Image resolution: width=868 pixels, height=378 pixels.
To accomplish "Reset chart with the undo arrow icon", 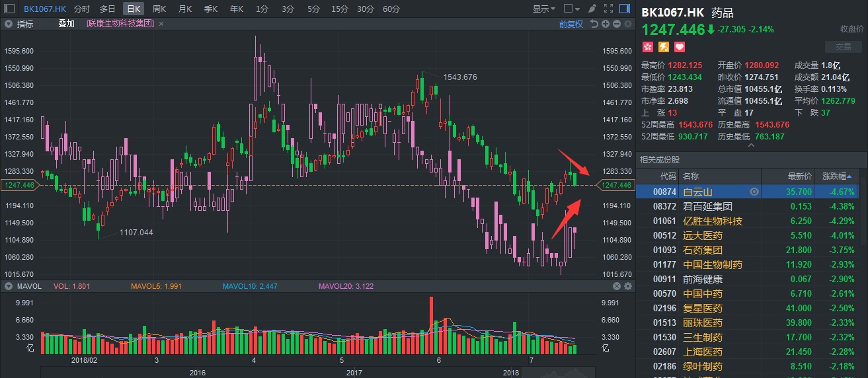I will pos(594,24).
